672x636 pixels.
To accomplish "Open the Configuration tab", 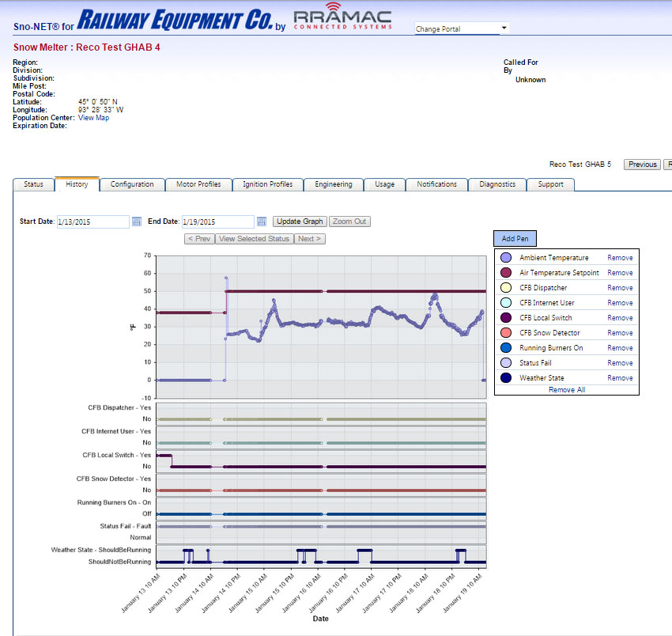I will (x=132, y=184).
